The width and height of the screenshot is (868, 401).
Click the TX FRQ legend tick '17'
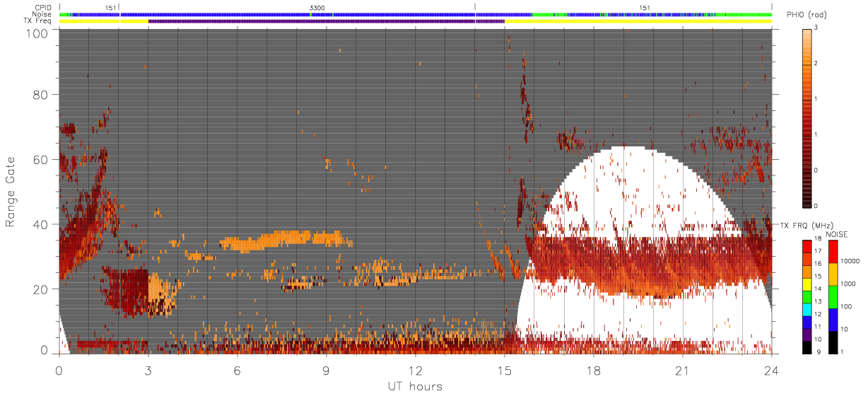[x=819, y=251]
